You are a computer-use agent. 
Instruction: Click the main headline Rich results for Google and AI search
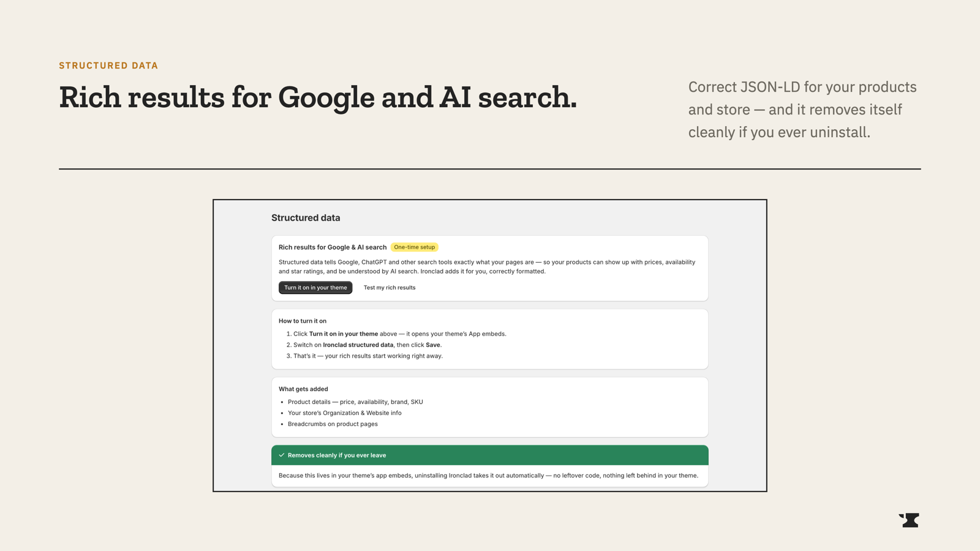pos(318,97)
